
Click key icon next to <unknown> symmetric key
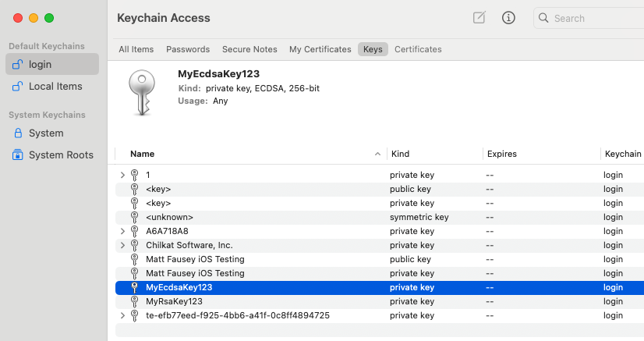pyautogui.click(x=134, y=217)
